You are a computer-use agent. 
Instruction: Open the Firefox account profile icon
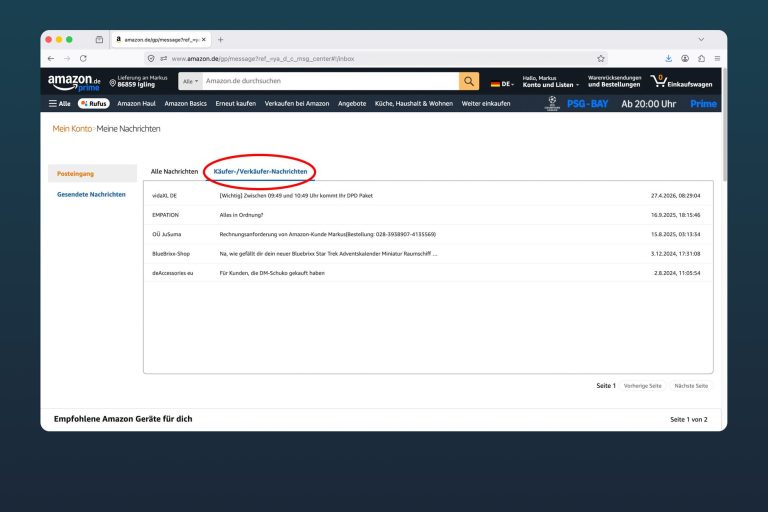click(685, 58)
